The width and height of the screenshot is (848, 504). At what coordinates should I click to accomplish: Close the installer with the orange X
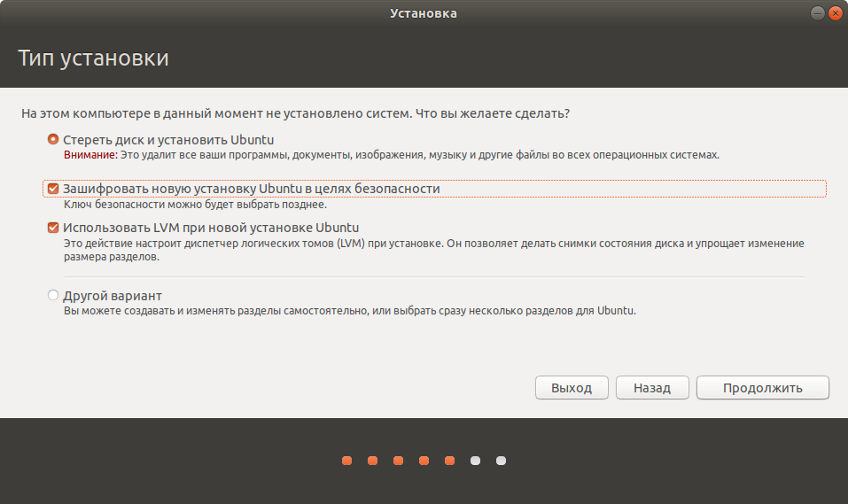pyautogui.click(x=834, y=13)
